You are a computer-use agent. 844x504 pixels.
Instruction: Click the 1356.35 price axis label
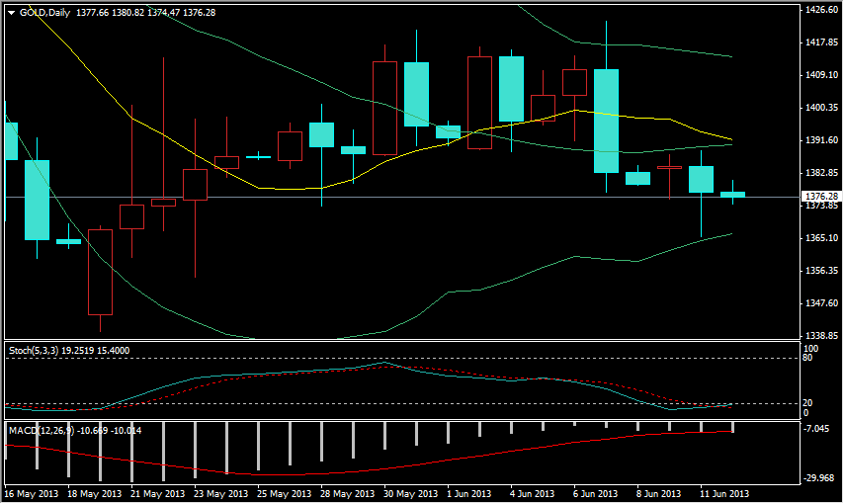point(822,271)
